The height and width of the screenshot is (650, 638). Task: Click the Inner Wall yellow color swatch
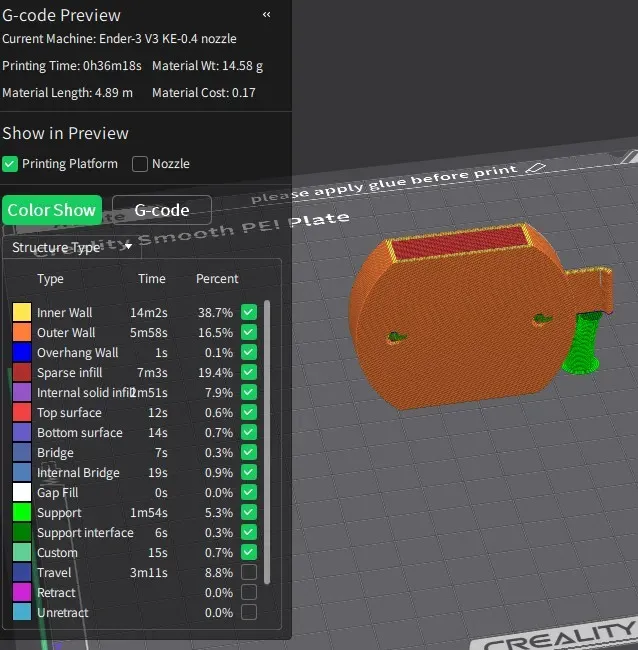coord(22,312)
